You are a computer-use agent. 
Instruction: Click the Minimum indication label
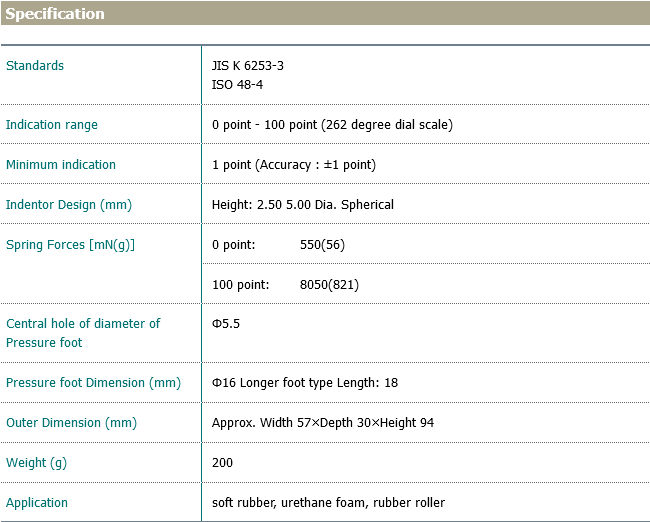(61, 165)
